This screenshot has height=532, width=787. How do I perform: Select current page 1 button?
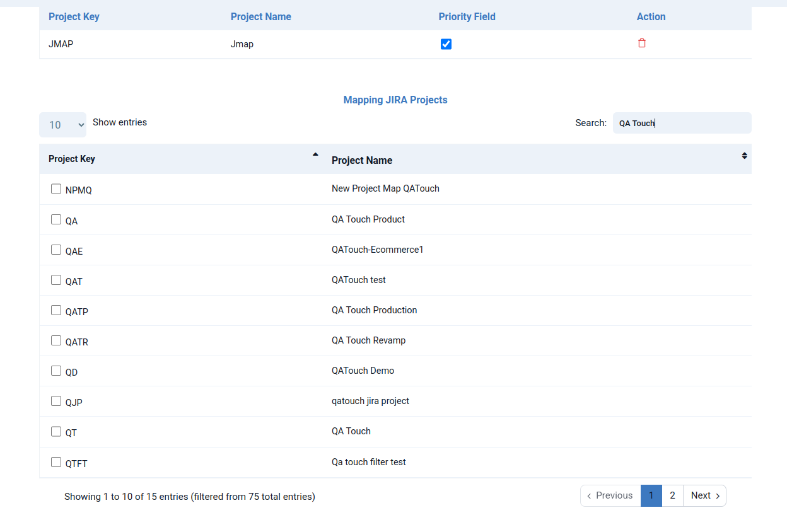point(651,495)
